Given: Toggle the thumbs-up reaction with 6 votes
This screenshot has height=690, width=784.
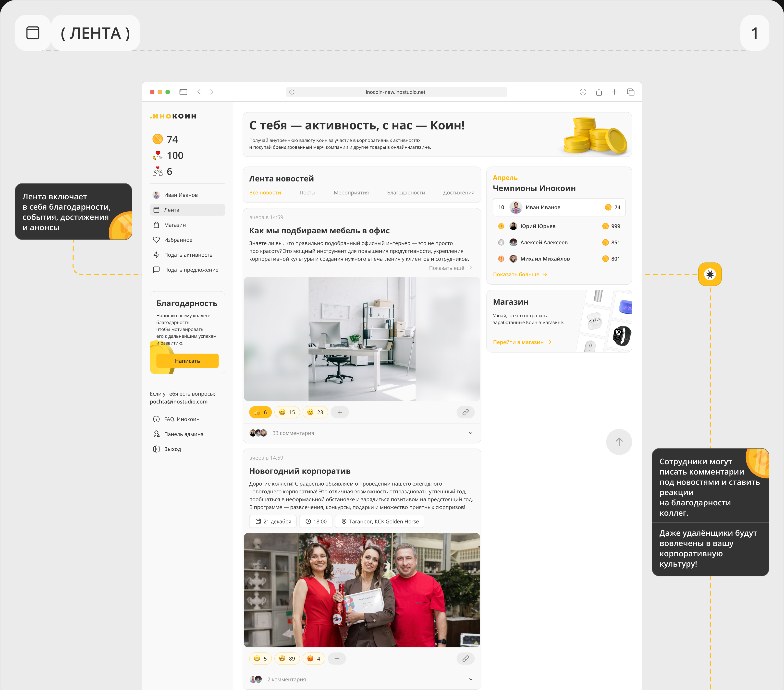Looking at the screenshot, I should pyautogui.click(x=260, y=412).
